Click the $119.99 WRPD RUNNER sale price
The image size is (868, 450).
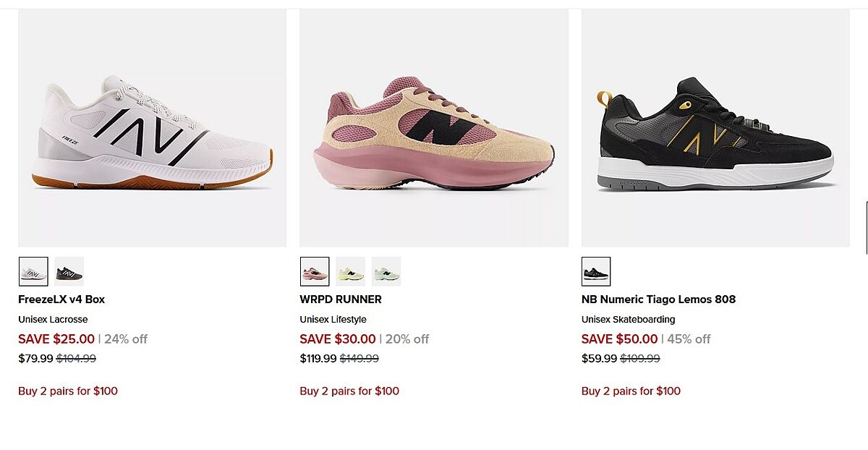pos(318,358)
